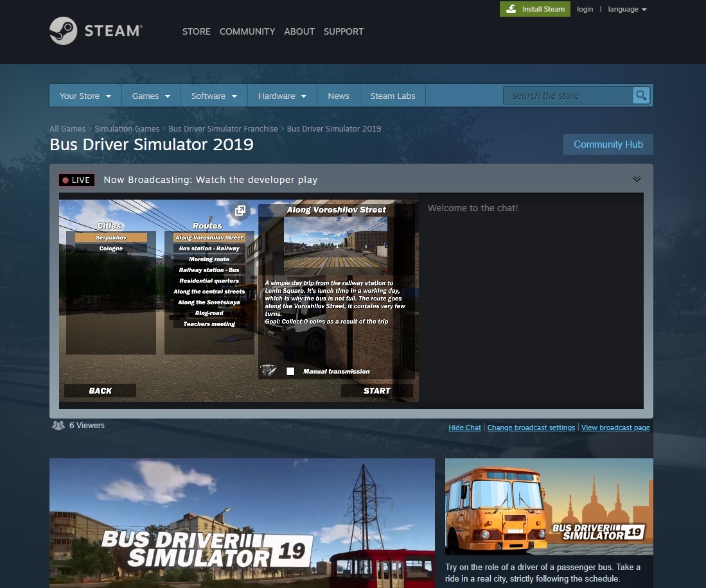
Task: Toggle the Manual transmission checkbox
Action: [290, 371]
